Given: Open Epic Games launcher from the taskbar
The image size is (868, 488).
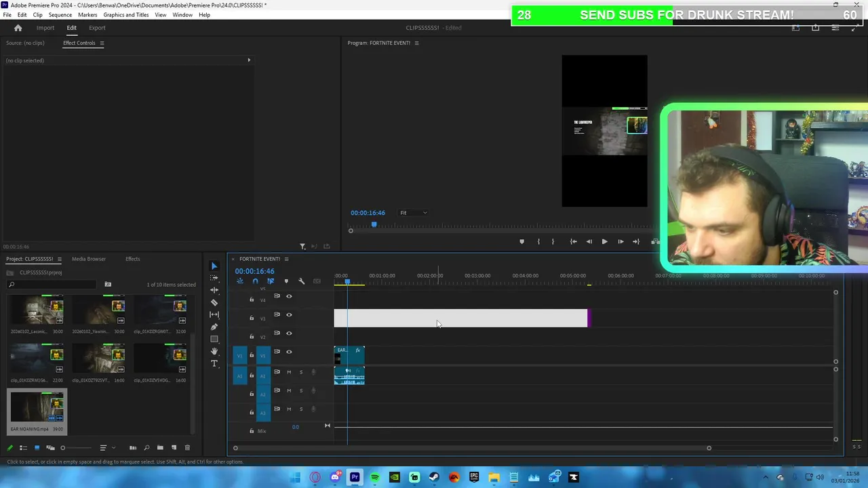Looking at the screenshot, I should click(474, 477).
